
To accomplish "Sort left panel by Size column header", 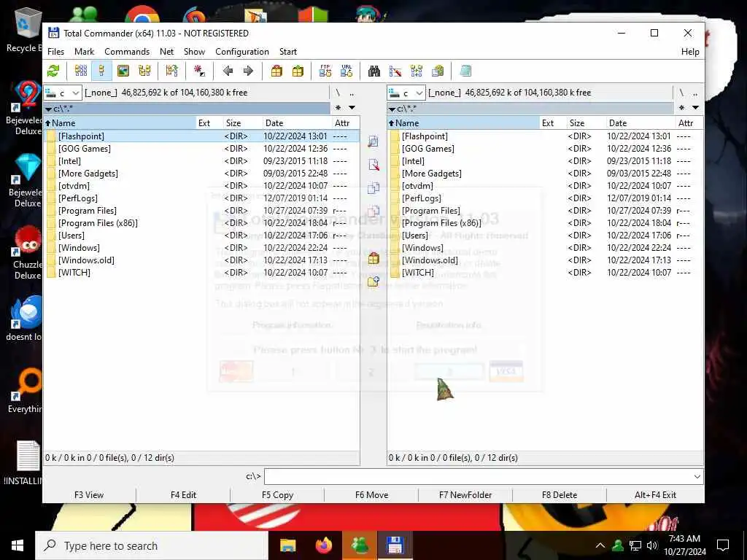I will pos(242,122).
